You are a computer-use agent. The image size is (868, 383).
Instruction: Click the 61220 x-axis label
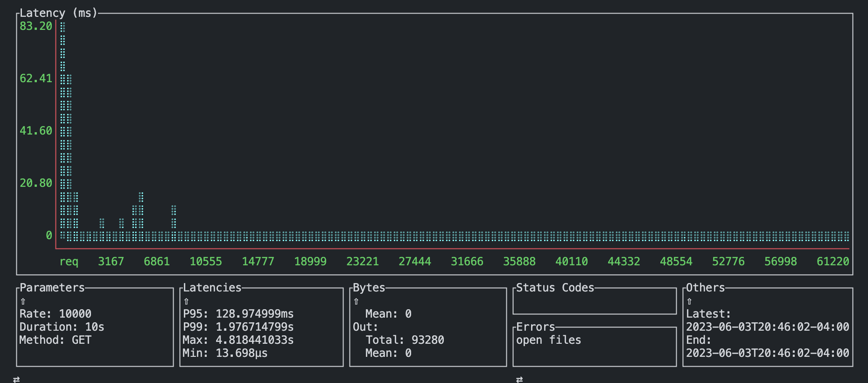click(x=833, y=262)
